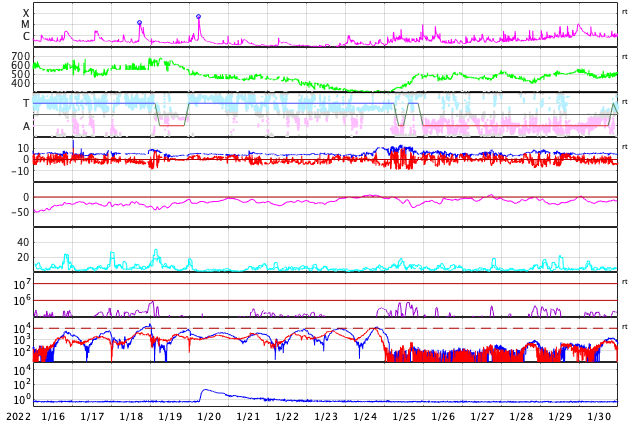Click the '400' tick on the green speed panel
The image size is (634, 424).
click(21, 84)
